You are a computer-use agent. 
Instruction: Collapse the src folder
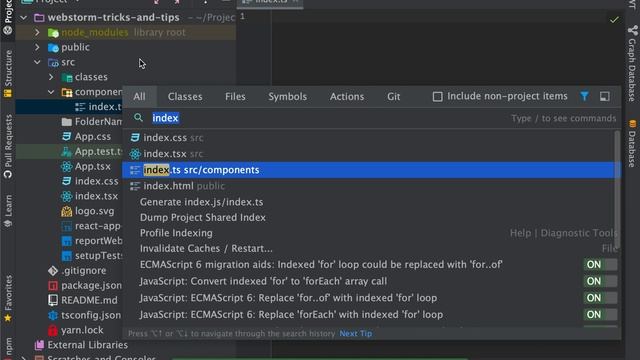[37, 62]
